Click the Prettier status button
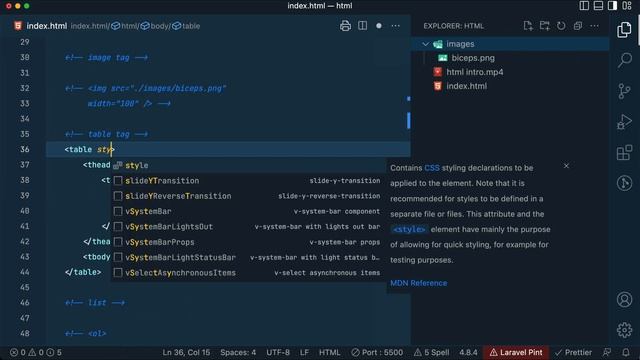The image size is (640, 360). pos(573,352)
